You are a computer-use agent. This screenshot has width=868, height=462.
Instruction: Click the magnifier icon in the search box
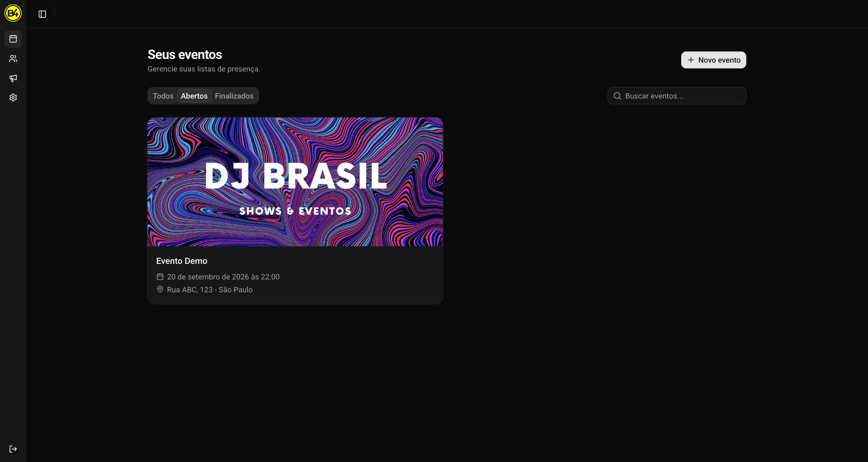pos(617,96)
